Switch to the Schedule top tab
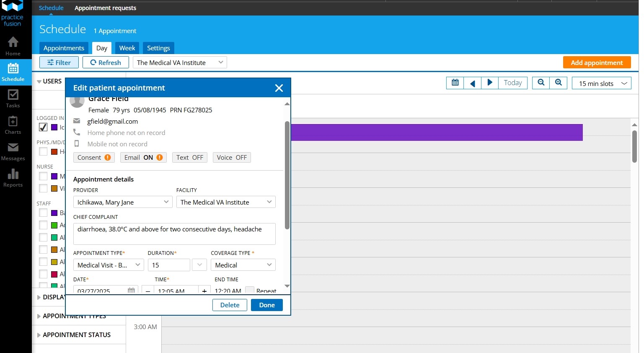The height and width of the screenshot is (353, 644). click(x=51, y=8)
